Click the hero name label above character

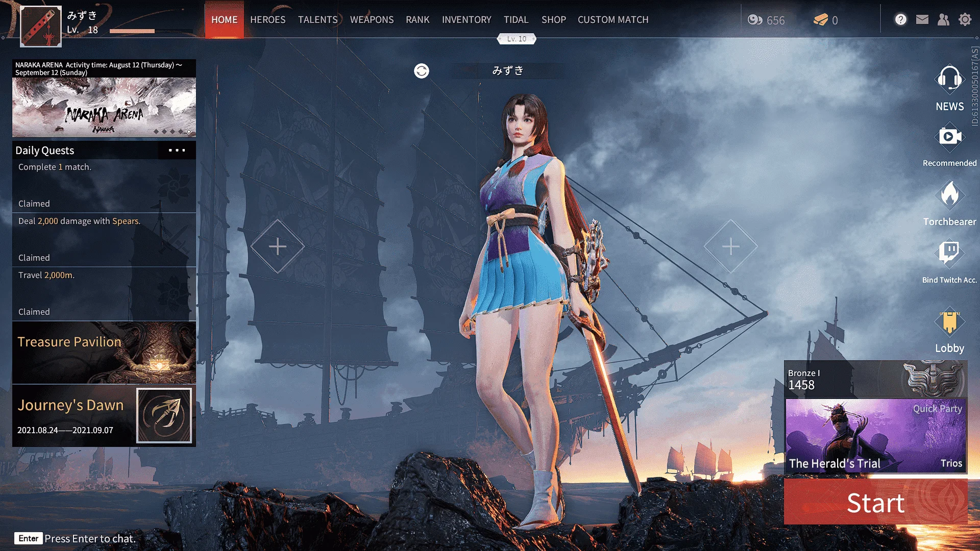tap(508, 71)
